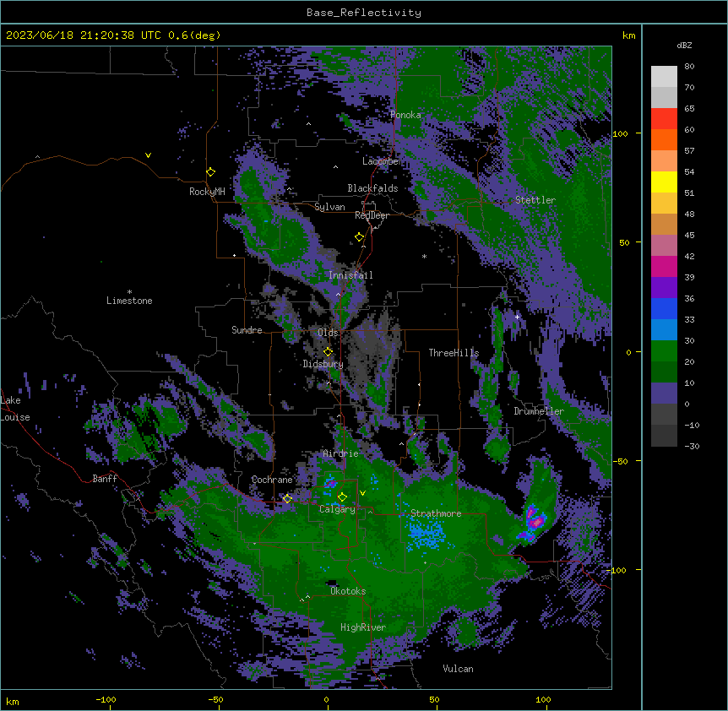Select the -100 tick label on the right axis
Screen dimensions: 728x711
[x=618, y=570]
